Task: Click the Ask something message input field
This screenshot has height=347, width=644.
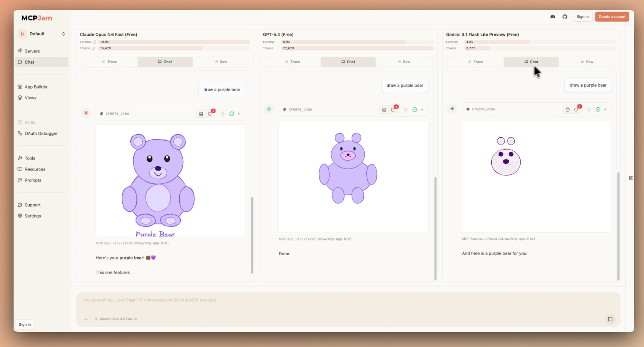Action: (x=342, y=300)
